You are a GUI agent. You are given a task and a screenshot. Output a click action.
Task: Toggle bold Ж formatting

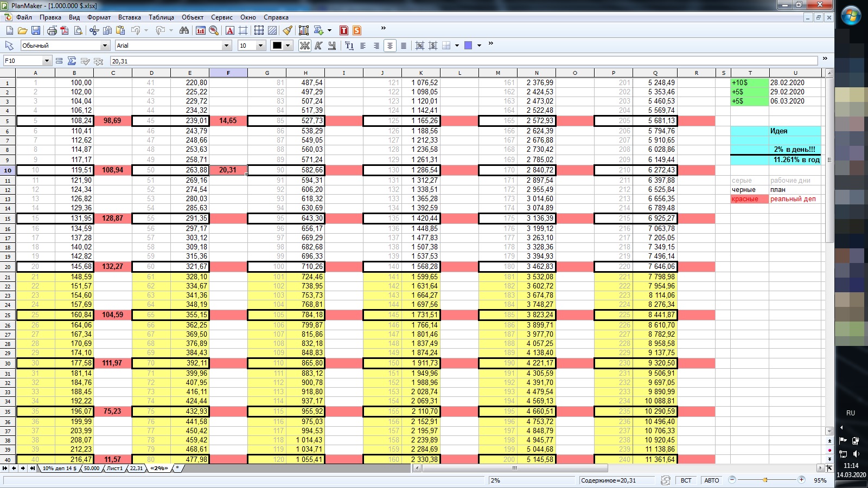tap(305, 46)
